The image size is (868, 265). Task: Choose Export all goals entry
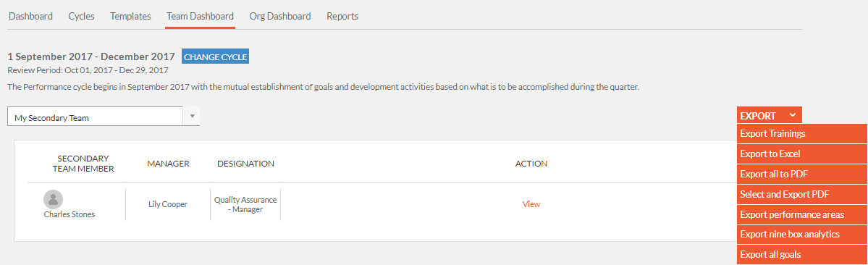[802, 254]
